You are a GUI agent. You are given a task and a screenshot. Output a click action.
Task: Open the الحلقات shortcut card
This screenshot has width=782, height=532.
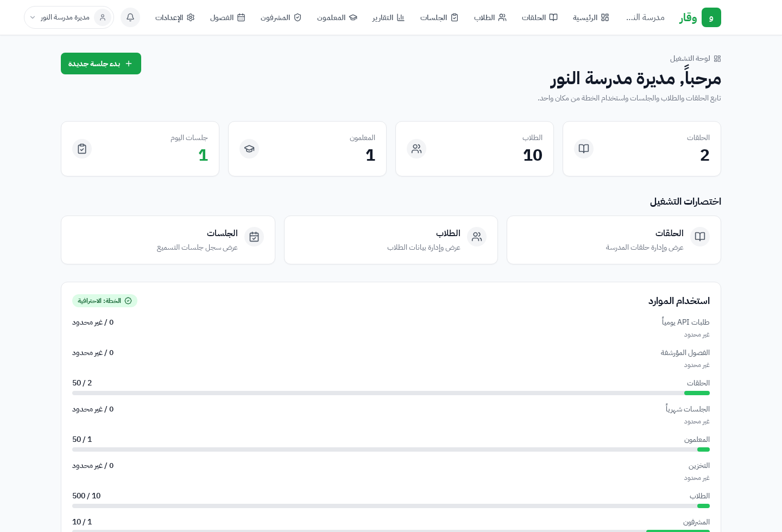614,240
